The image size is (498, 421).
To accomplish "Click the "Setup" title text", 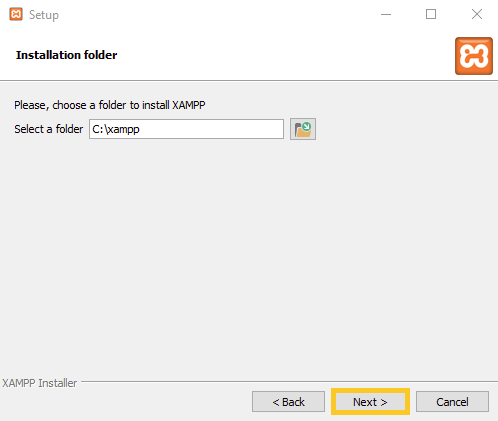I will [x=44, y=15].
